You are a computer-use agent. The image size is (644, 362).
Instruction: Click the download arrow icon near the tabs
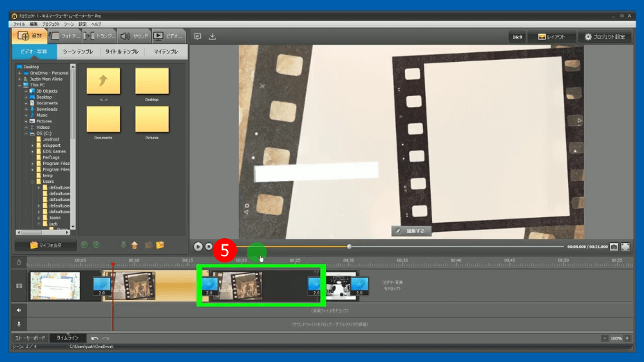tap(213, 36)
